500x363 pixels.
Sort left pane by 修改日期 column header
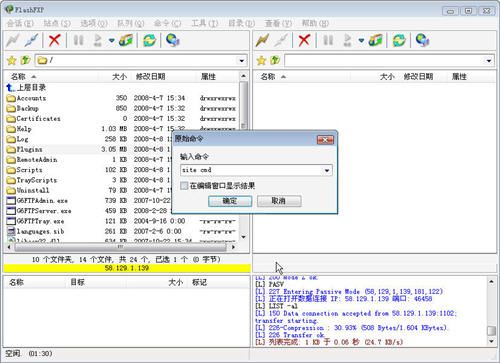click(x=163, y=77)
